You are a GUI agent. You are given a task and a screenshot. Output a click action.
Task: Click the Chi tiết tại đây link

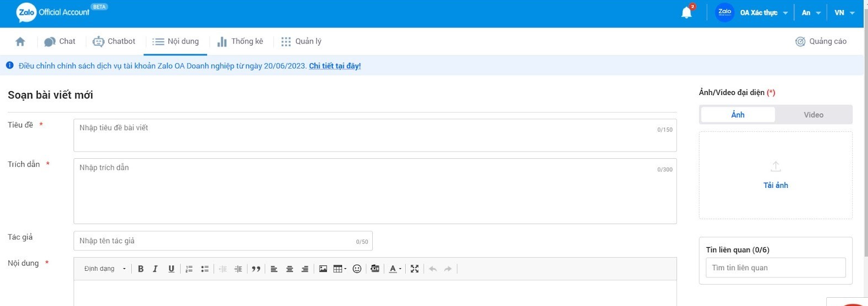[x=334, y=66]
